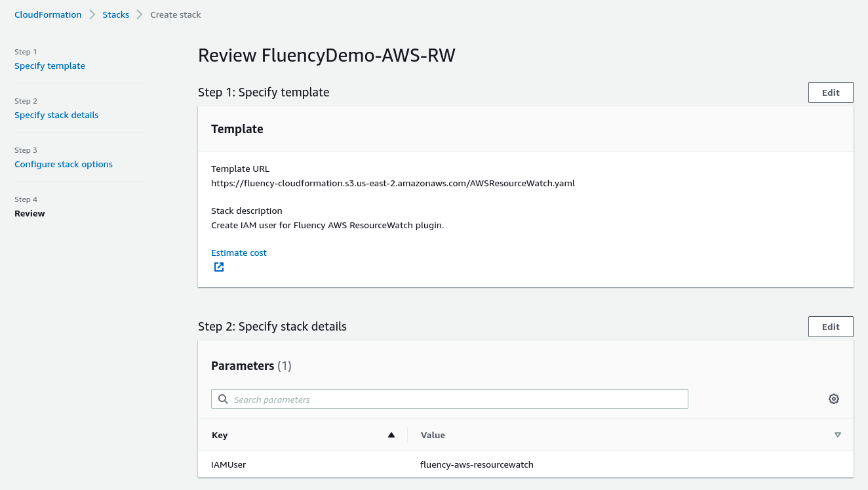868x490 pixels.
Task: Focus the Search parameters field
Action: (450, 399)
